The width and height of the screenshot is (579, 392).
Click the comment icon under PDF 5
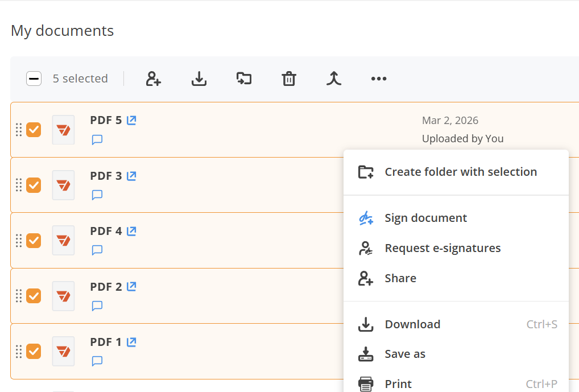pos(97,139)
